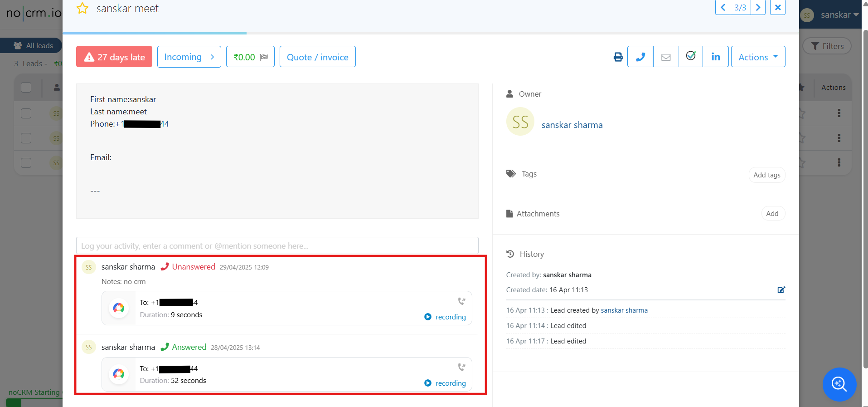Check the second lead row checkbox
The height and width of the screenshot is (407, 868).
(26, 138)
